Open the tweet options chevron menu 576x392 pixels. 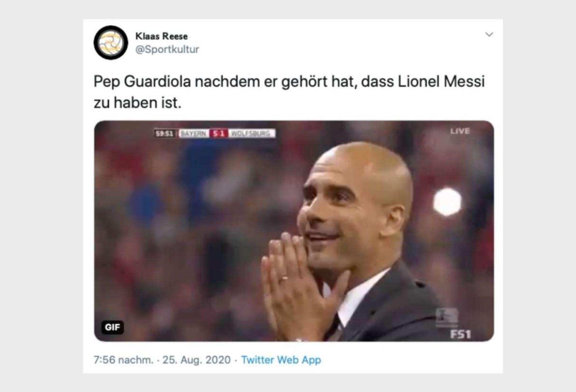[489, 34]
